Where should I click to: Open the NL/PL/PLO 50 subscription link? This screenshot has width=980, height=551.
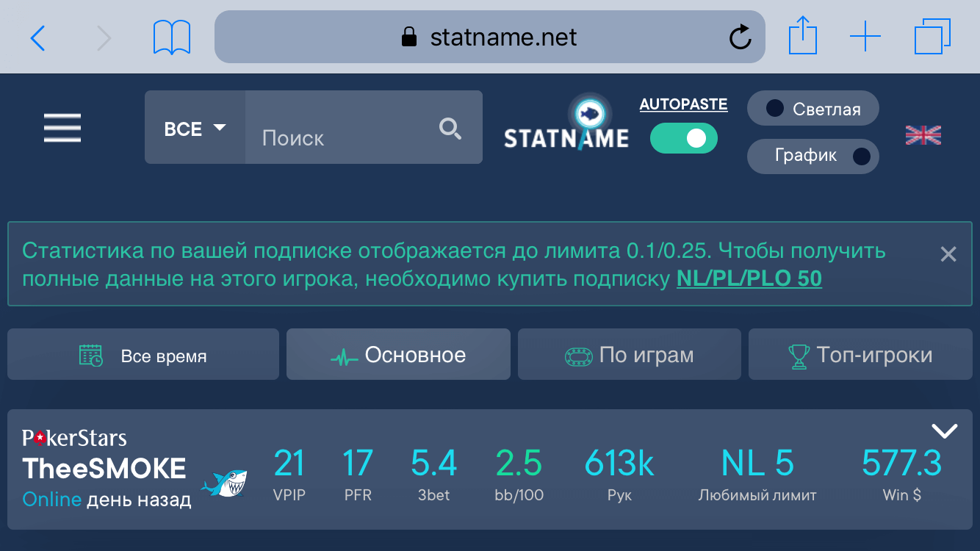tap(749, 279)
